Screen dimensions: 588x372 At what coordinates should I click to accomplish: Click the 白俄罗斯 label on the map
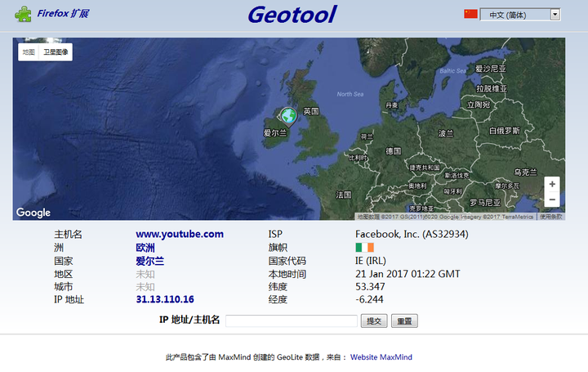tap(505, 131)
